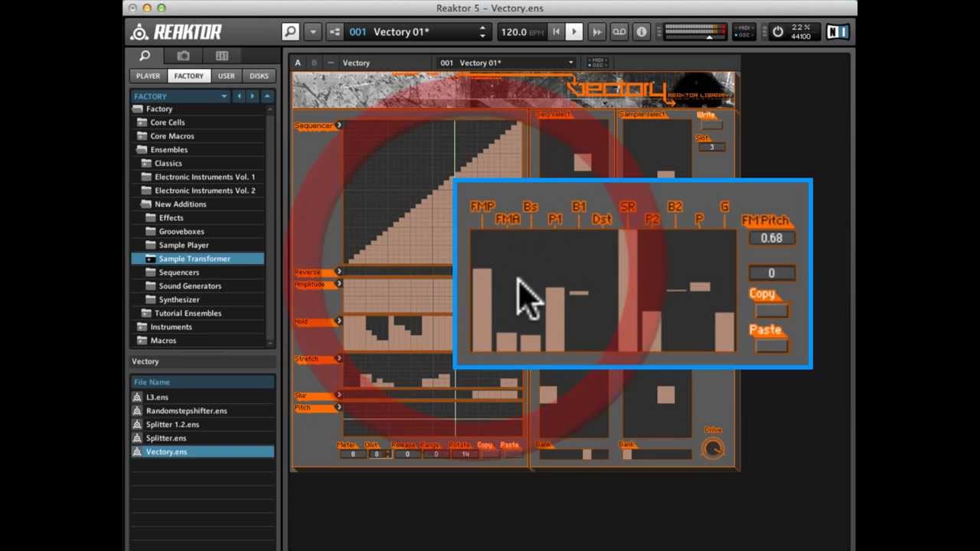Select the Sequencers folder
The width and height of the screenshot is (980, 551).
[178, 272]
